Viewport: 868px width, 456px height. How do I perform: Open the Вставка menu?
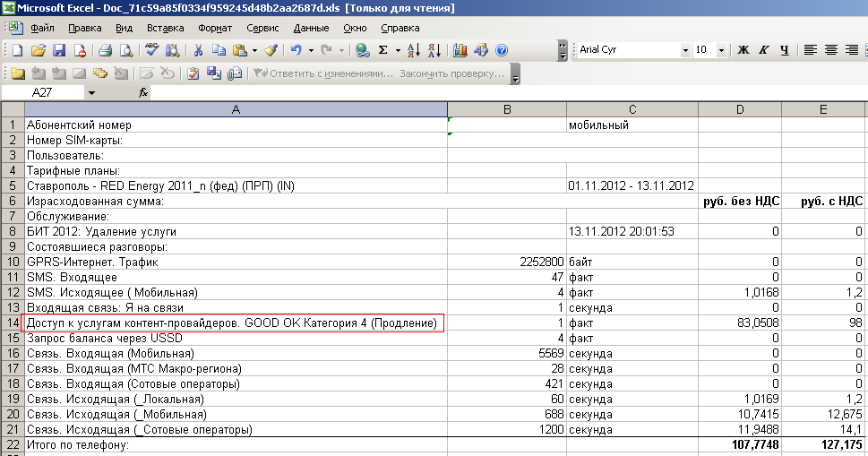pos(165,28)
